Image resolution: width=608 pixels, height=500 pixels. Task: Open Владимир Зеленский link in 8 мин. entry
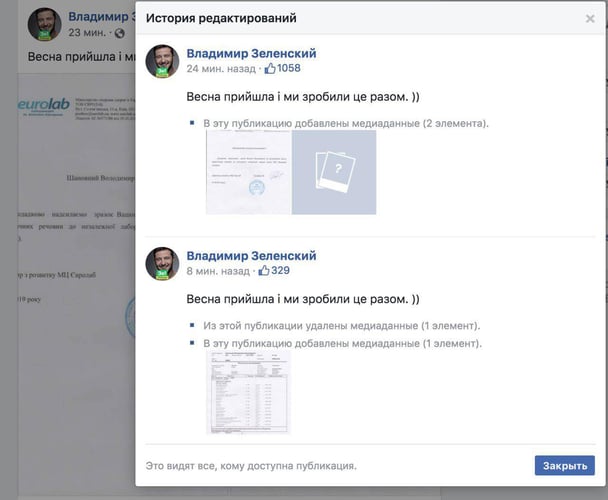click(251, 256)
